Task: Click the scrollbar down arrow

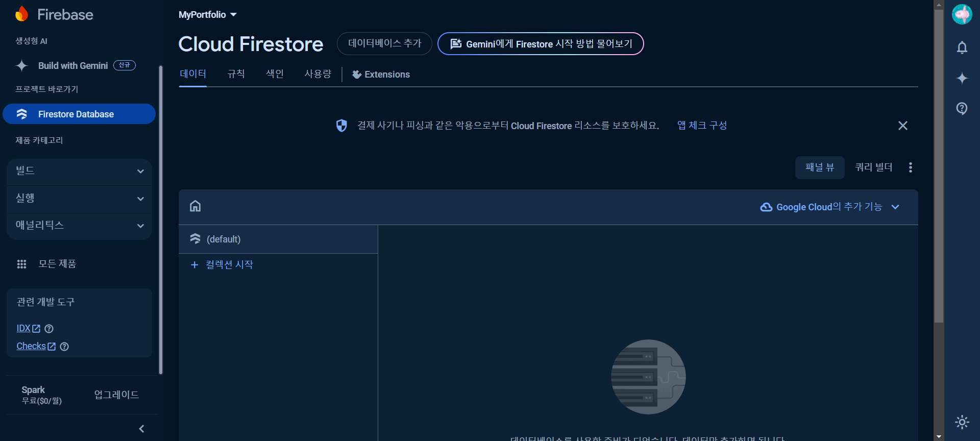Action: click(939, 437)
